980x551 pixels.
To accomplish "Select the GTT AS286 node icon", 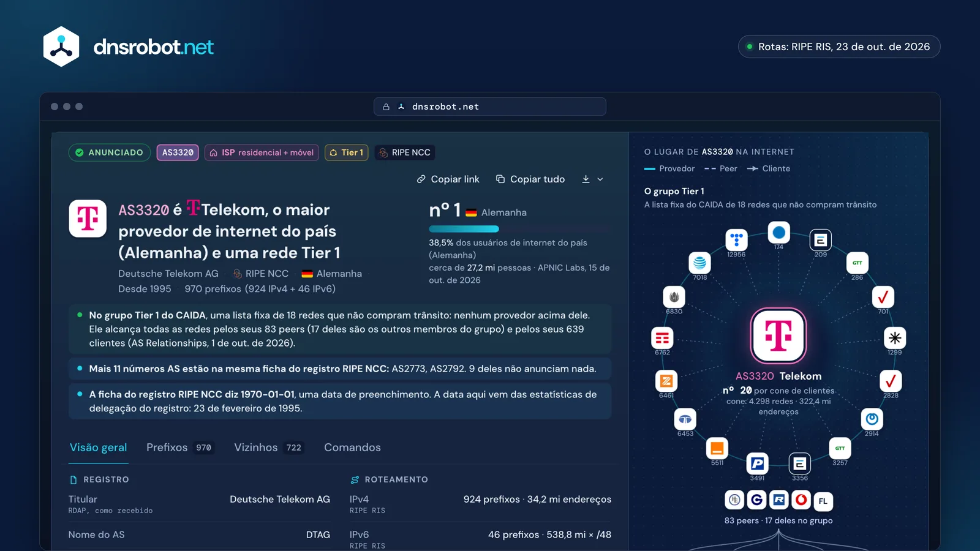I will (x=858, y=263).
